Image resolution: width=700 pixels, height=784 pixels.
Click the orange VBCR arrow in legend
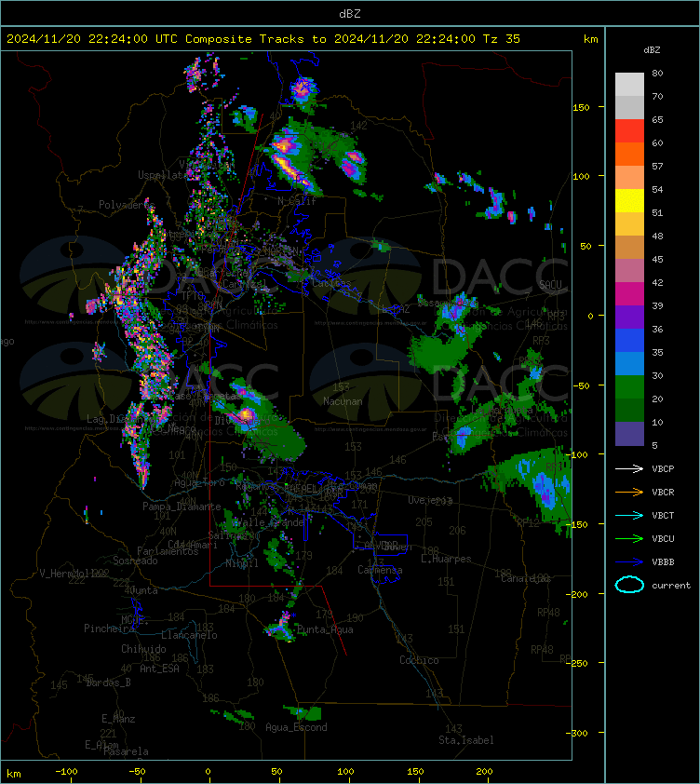[629, 493]
